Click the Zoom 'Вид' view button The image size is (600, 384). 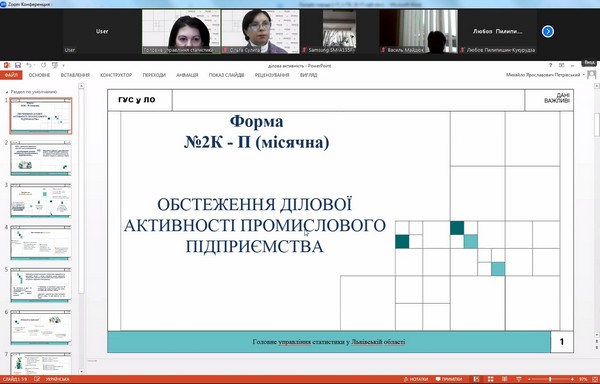click(x=590, y=62)
